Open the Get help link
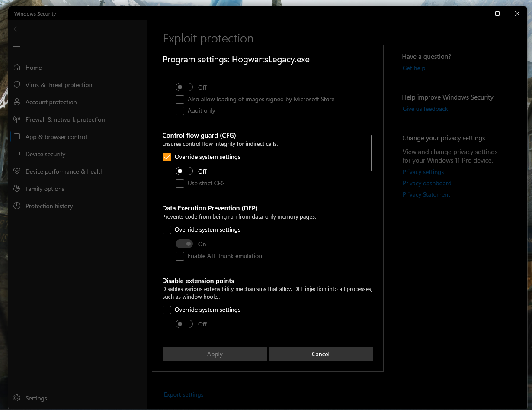Screen dimensions: 532x410 coord(413,68)
